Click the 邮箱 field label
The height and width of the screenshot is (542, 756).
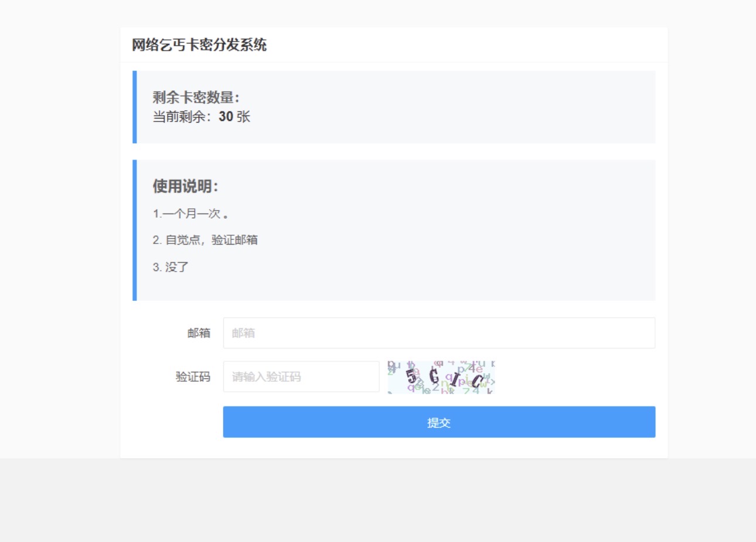coord(199,333)
